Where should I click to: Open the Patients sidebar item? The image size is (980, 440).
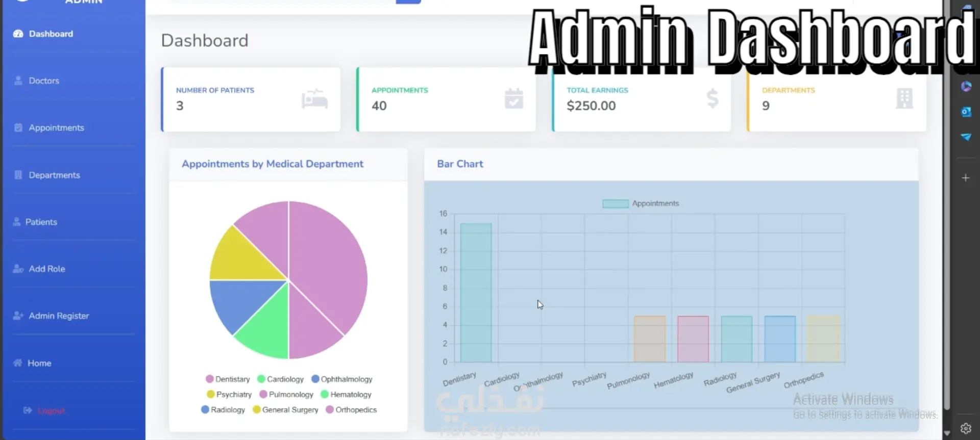tap(41, 222)
